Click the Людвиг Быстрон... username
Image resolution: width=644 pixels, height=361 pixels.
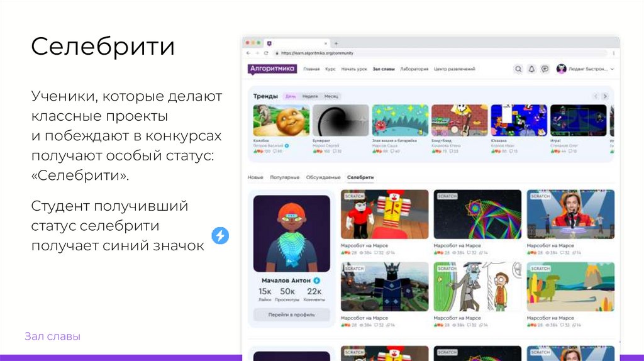tap(588, 69)
